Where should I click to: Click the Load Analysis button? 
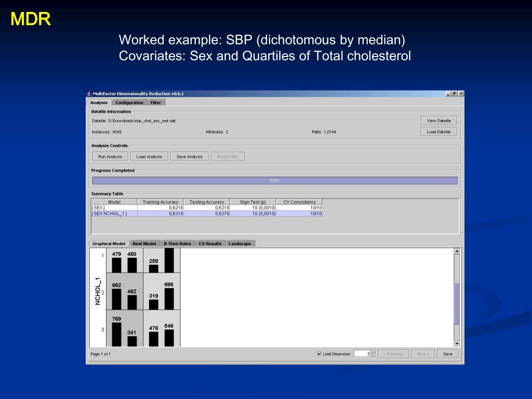(149, 156)
